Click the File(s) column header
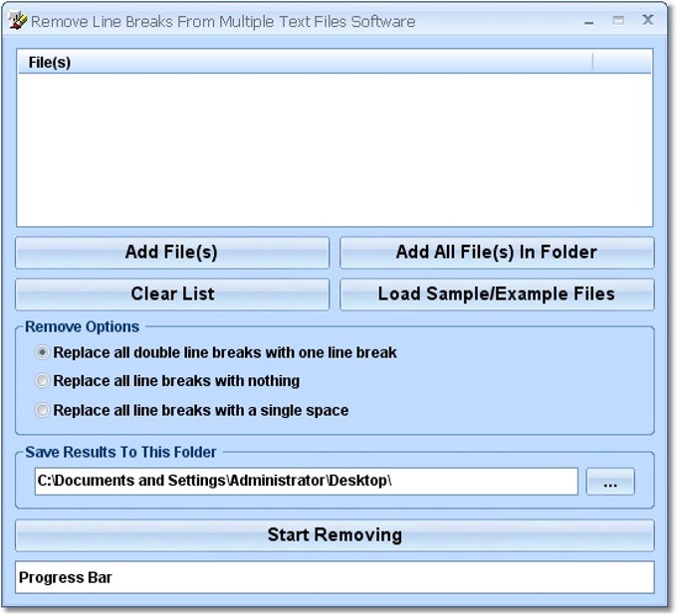Screen dimensions: 677x616 tap(304, 63)
